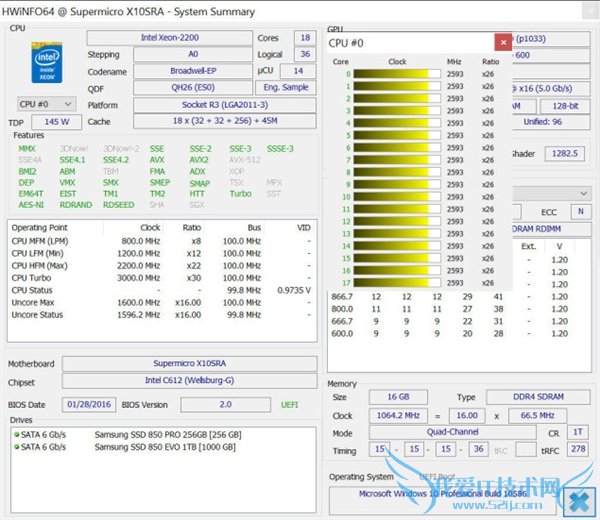The image size is (600, 520).
Task: Click the motherboard field Supermicro X10SRA
Action: click(189, 364)
